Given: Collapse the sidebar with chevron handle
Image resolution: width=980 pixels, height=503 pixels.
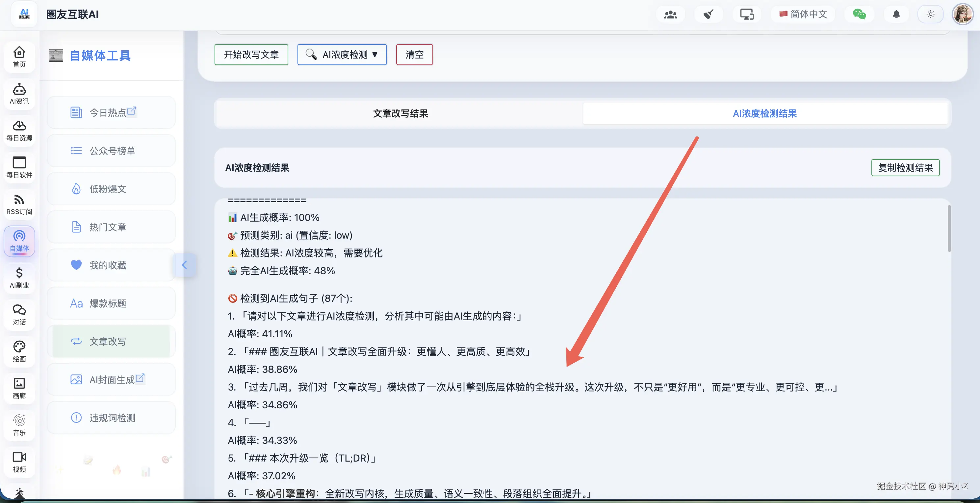Looking at the screenshot, I should tap(185, 265).
